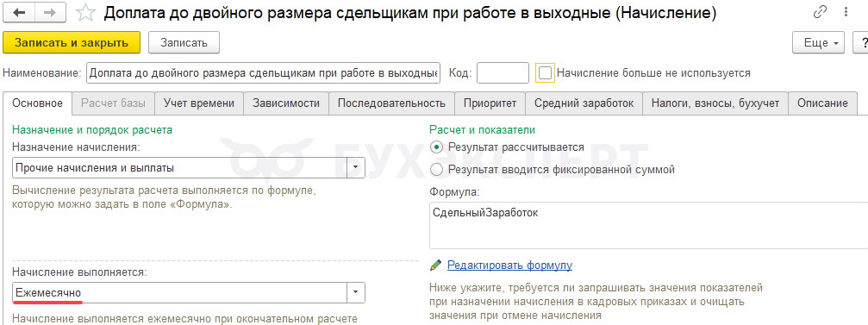Expand Назначение начисления dropdown arrow
This screenshot has height=325, width=868.
pos(355,167)
